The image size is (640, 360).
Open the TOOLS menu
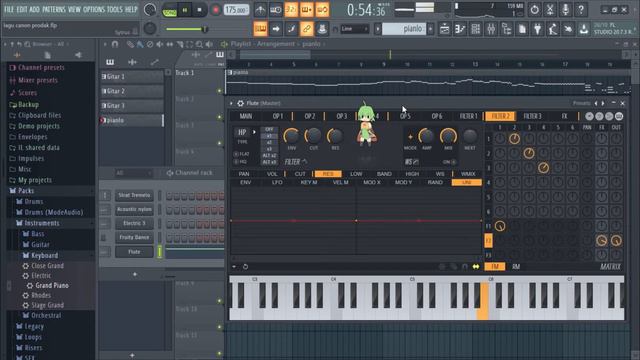(115, 9)
